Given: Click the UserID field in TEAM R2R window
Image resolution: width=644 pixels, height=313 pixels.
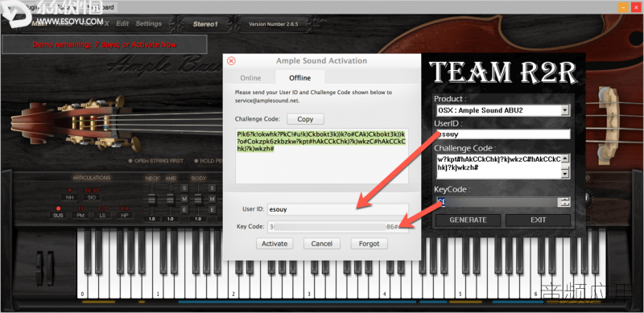Looking at the screenshot, I should [503, 134].
